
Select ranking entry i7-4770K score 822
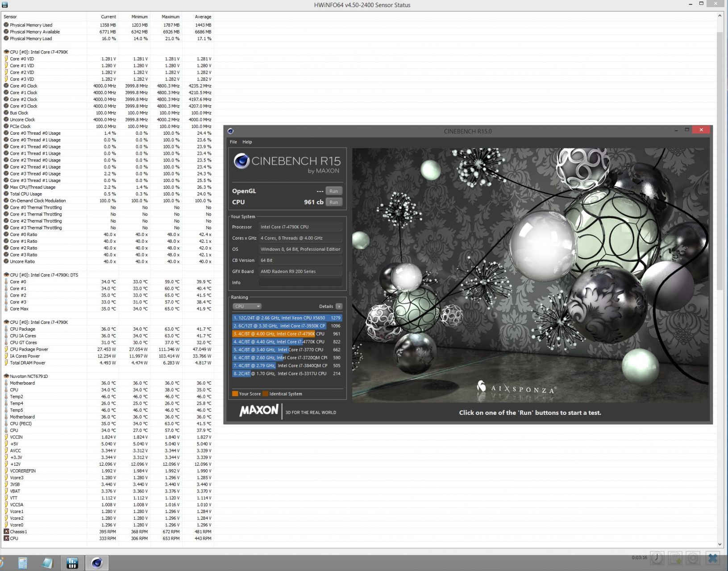coord(287,342)
